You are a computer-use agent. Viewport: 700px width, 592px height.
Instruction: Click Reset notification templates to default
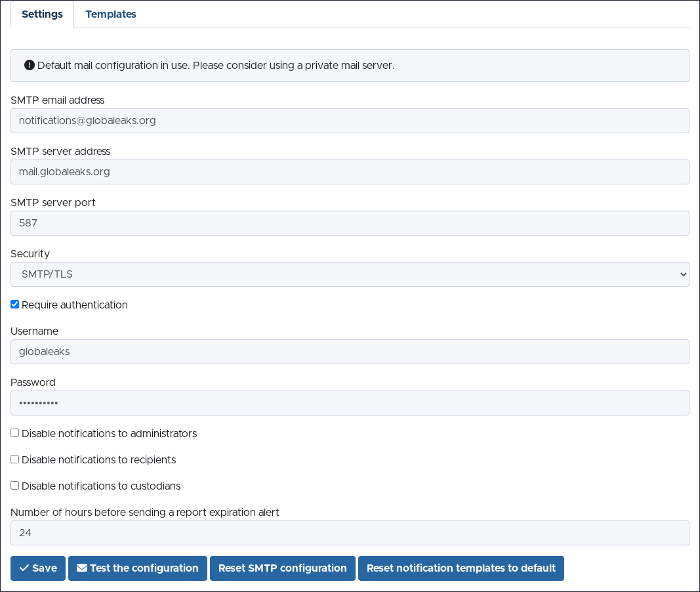pyautogui.click(x=461, y=568)
